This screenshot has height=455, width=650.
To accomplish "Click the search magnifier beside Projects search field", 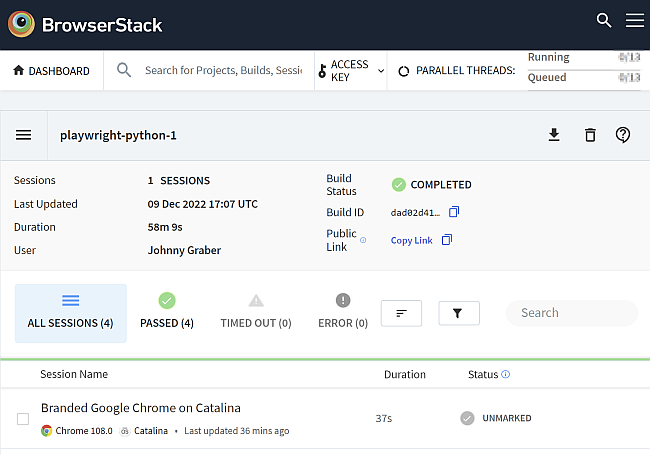I will pyautogui.click(x=124, y=70).
